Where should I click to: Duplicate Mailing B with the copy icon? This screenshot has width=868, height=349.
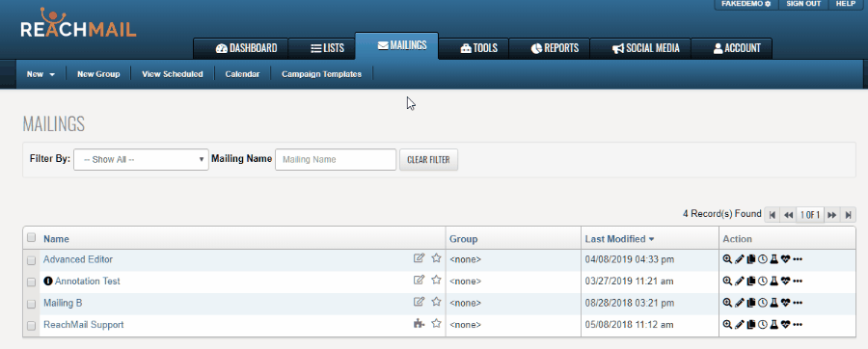[x=750, y=303]
